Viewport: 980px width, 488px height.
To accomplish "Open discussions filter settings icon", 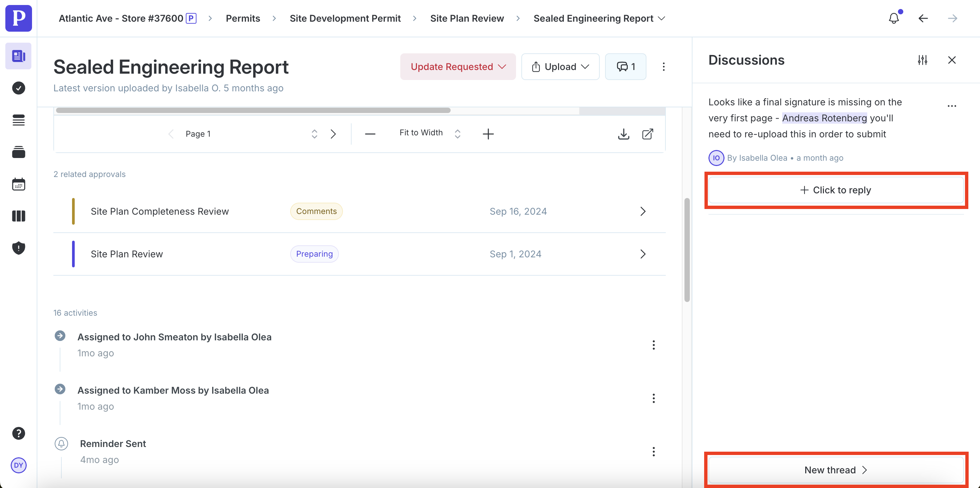I will click(x=922, y=60).
